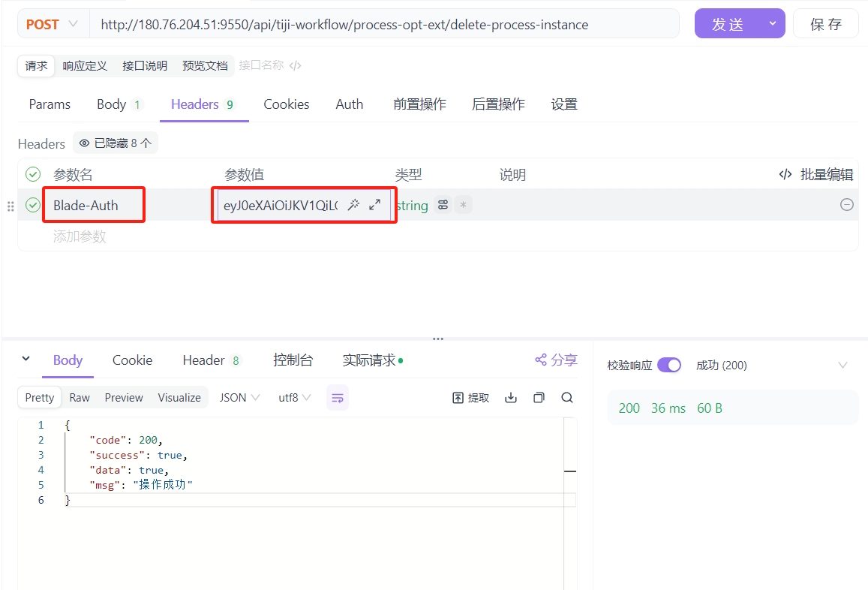Select the Raw view mode
The image size is (868, 590).
(x=80, y=398)
